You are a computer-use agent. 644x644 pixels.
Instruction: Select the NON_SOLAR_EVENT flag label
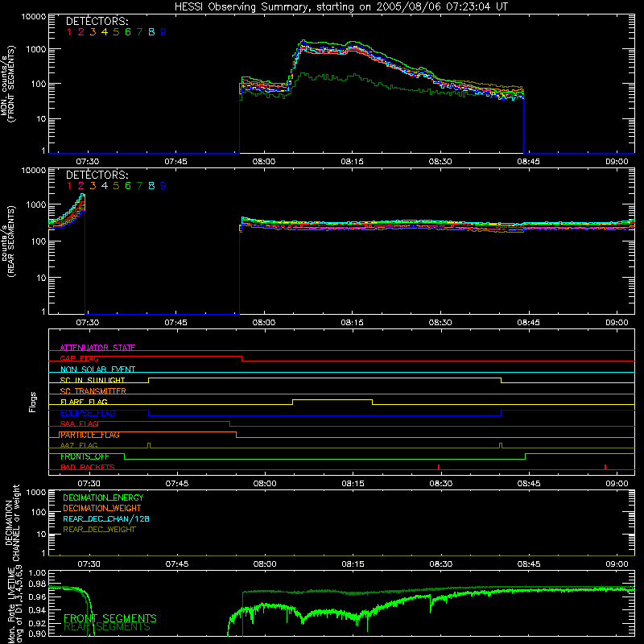pos(97,369)
